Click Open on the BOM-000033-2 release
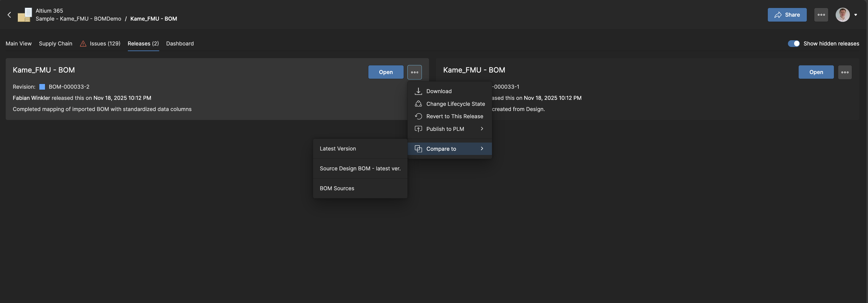Screen dimensions: 868x303 click(386, 72)
